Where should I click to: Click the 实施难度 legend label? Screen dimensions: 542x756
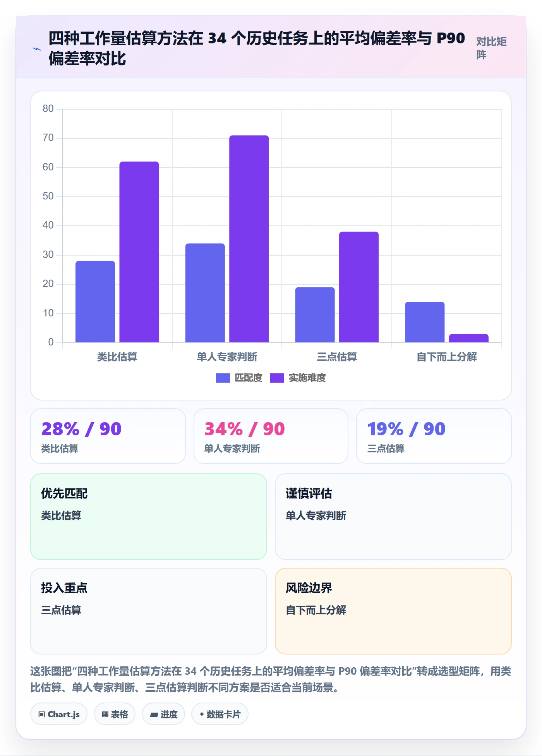pos(307,378)
